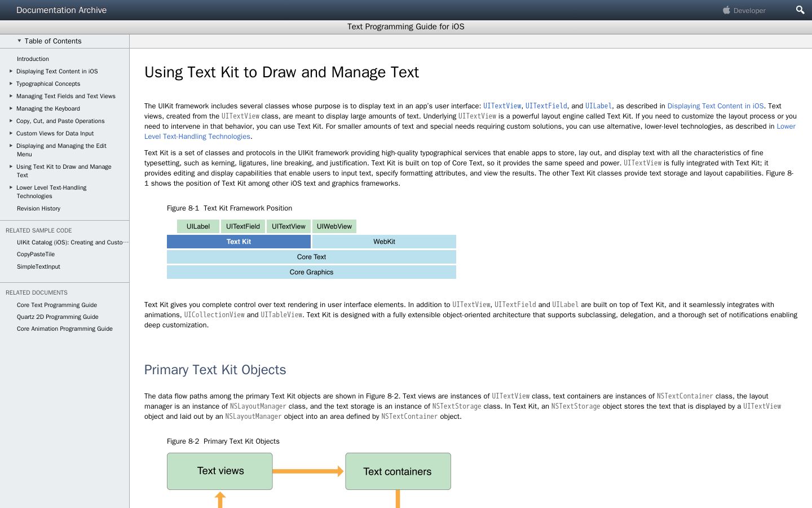
Task: Open the SimpleTextInput sample code
Action: pyautogui.click(x=38, y=266)
